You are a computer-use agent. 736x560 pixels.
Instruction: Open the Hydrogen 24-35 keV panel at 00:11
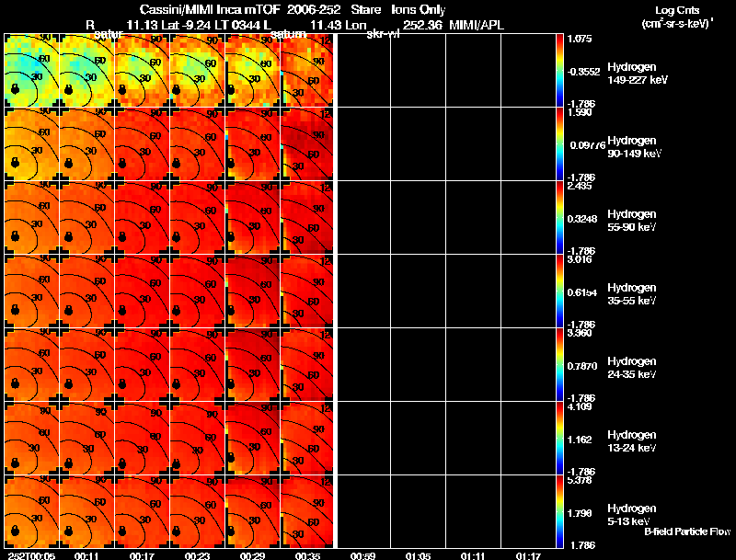[x=86, y=365]
